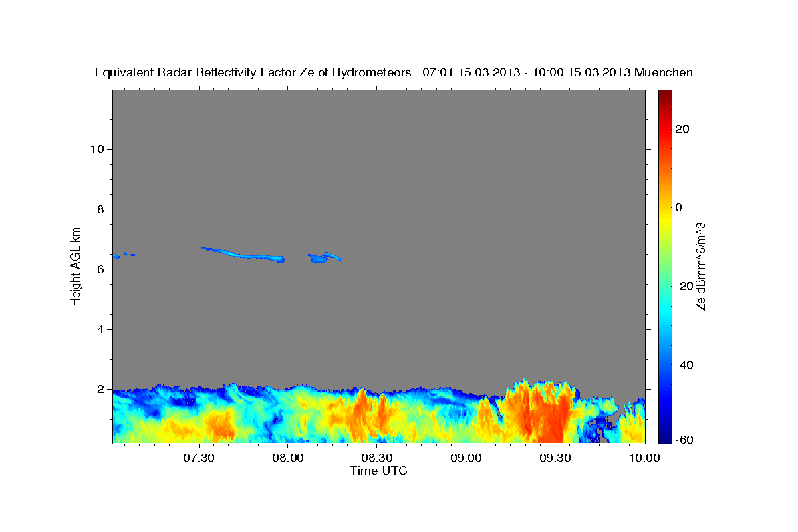Click the height tick label '4'

[101, 329]
